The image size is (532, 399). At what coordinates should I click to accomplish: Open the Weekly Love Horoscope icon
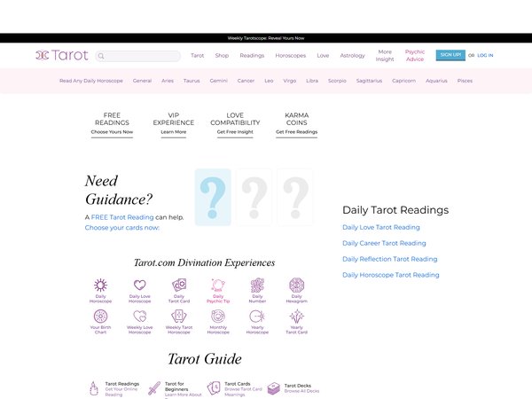coord(140,317)
